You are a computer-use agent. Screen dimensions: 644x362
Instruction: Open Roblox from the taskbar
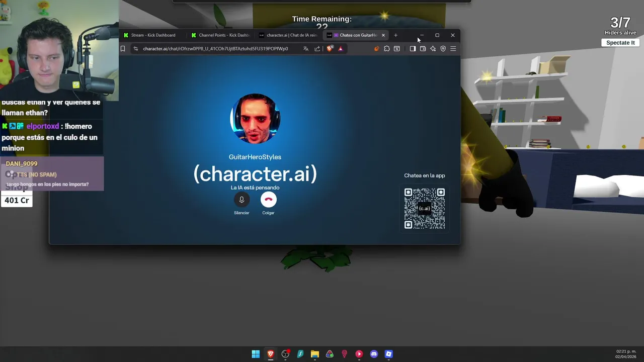(x=388, y=354)
